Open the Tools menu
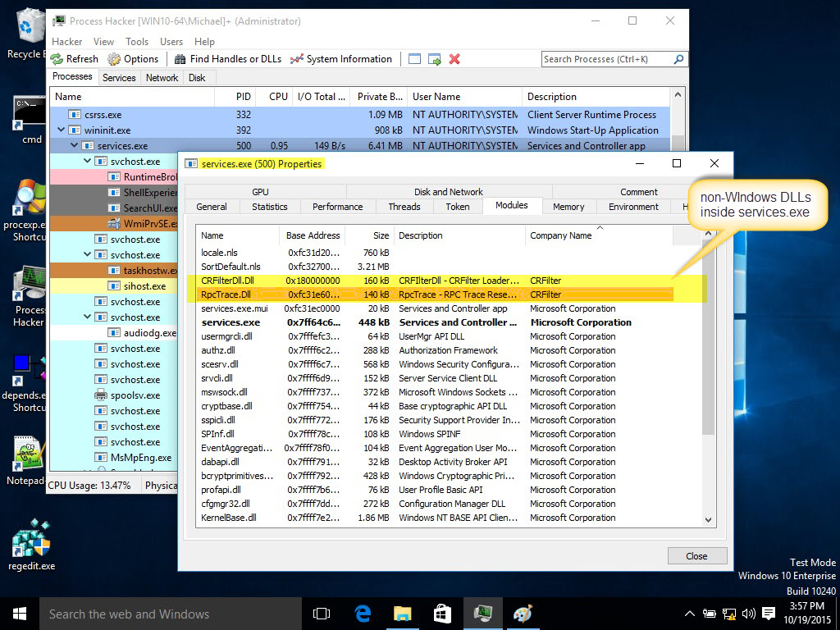840x630 pixels. [137, 41]
